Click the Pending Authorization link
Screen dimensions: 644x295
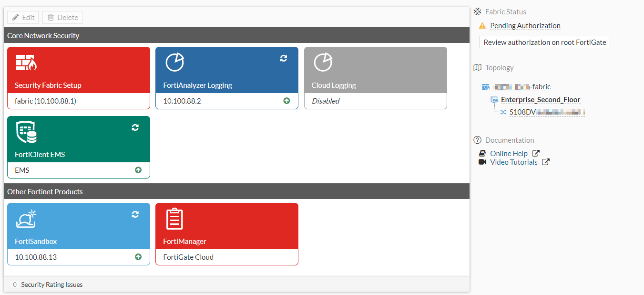point(525,26)
